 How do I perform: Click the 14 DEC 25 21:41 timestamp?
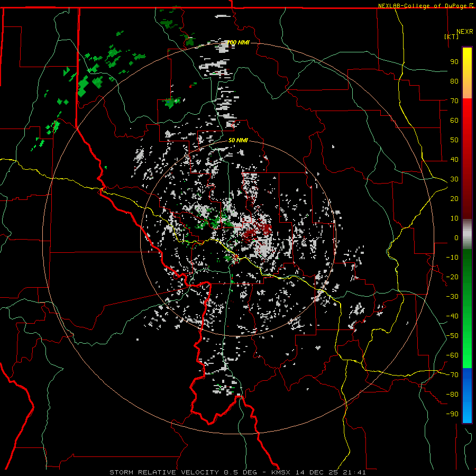(330, 472)
